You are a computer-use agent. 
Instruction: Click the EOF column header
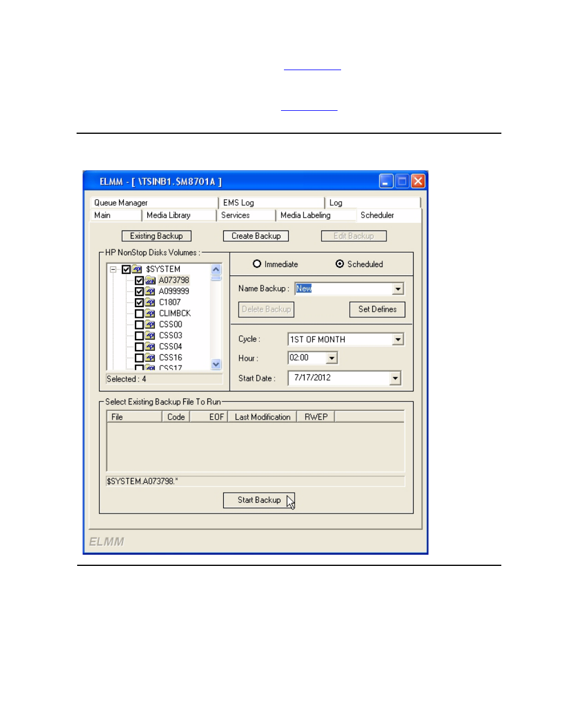coord(209,417)
